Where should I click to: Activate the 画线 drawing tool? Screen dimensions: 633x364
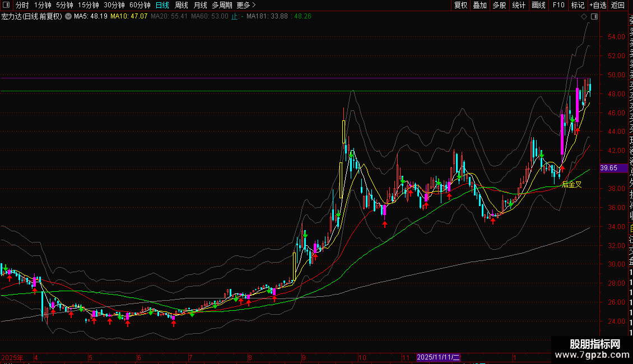[538, 5]
